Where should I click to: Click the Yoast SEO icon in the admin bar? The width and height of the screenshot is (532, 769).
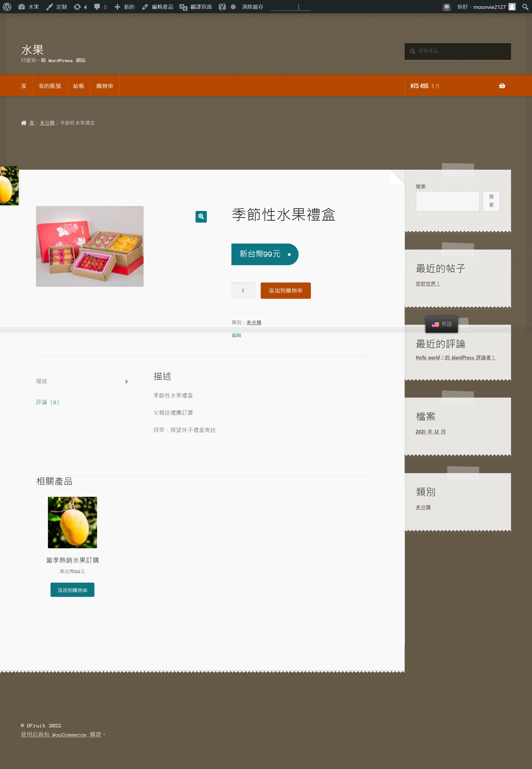point(222,7)
